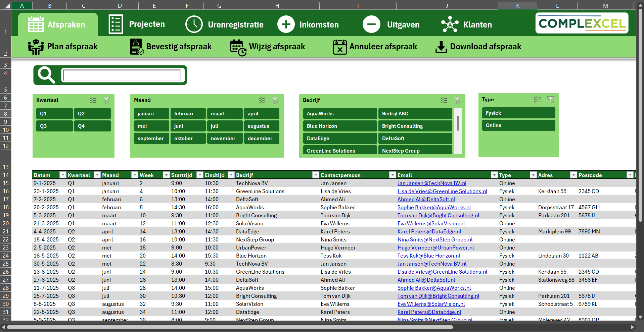Image resolution: width=644 pixels, height=332 pixels.
Task: Toggle multi-select in Kwartaal slicer
Action: pyautogui.click(x=93, y=100)
